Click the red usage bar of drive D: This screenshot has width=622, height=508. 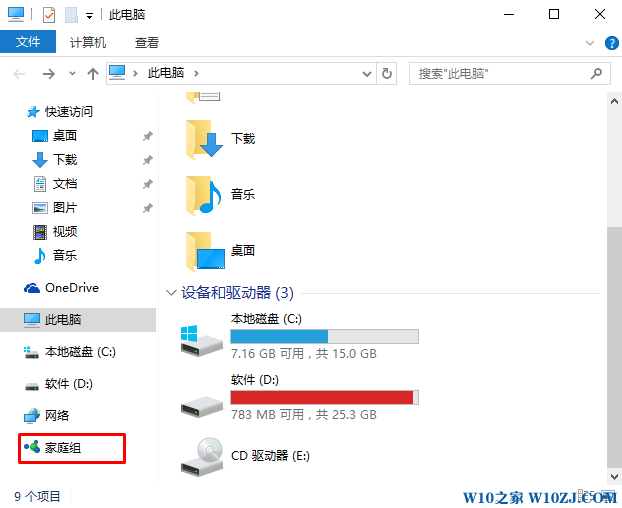tap(322, 397)
